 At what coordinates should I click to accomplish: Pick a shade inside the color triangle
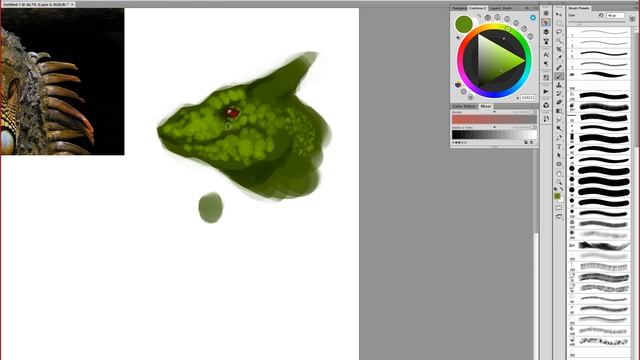pyautogui.click(x=499, y=61)
